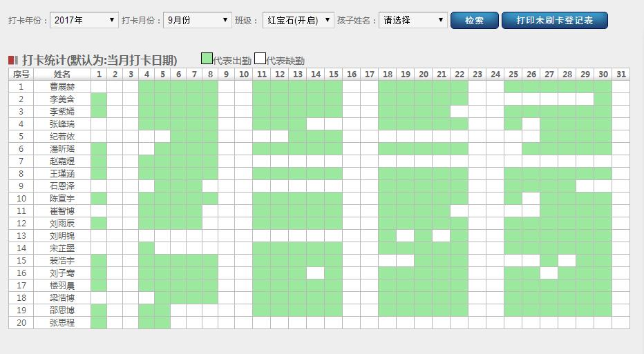Image resolution: width=644 pixels, height=354 pixels.
Task: Click the green 代表出勤 legend swatch
Action: [207, 59]
